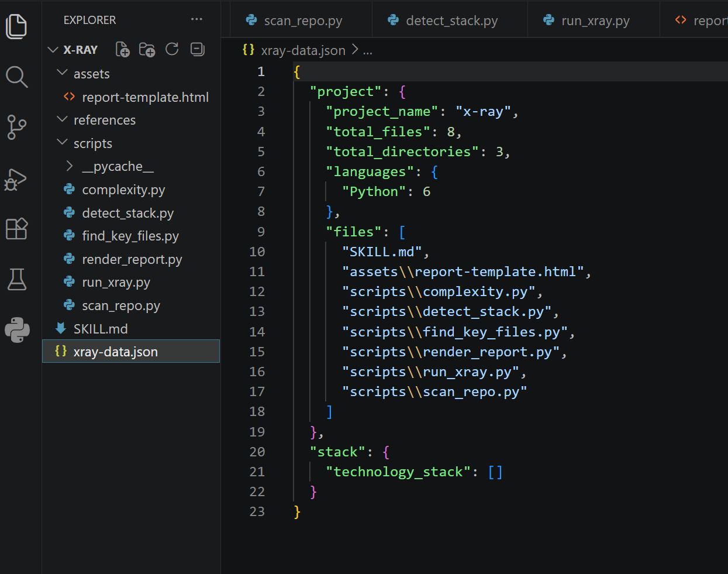Click "scripts\\scan_repo.py" string on line 17
The image size is (728, 574).
click(434, 391)
